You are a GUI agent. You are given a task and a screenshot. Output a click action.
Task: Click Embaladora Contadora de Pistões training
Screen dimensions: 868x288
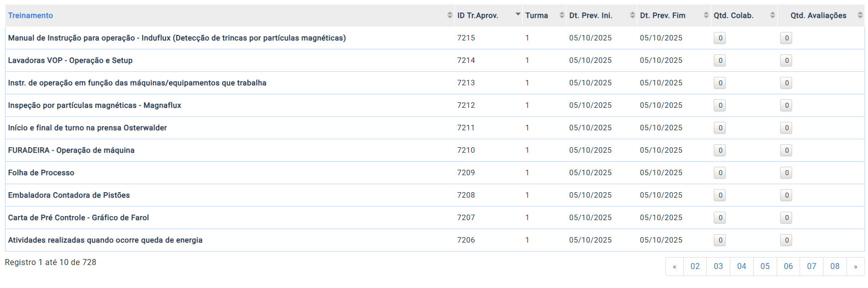(x=69, y=195)
